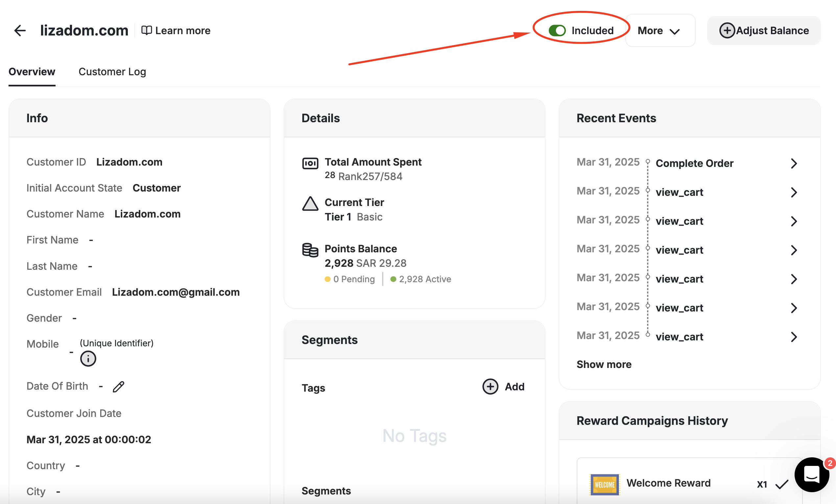Screen dimensions: 836x504
Task: Show more recent events
Action: (604, 364)
